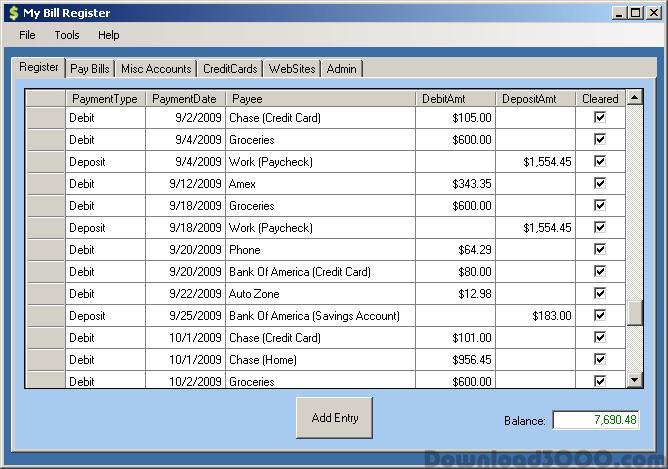Switch to the Pay Bills tab
668x469 pixels.
(x=90, y=69)
